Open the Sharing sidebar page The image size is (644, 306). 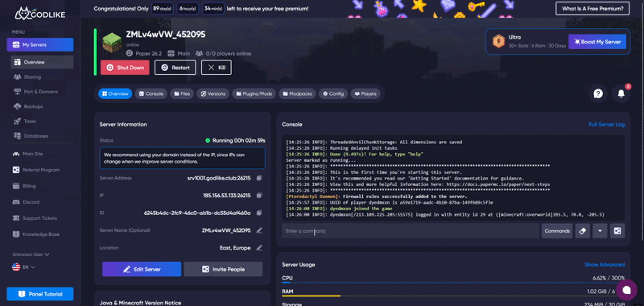pyautogui.click(x=27, y=76)
